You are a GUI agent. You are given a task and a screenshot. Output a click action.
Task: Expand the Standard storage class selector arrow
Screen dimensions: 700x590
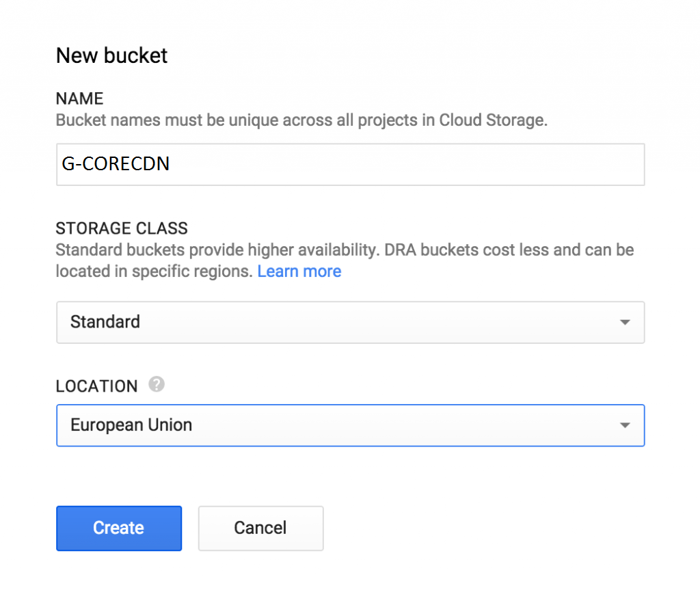click(624, 322)
